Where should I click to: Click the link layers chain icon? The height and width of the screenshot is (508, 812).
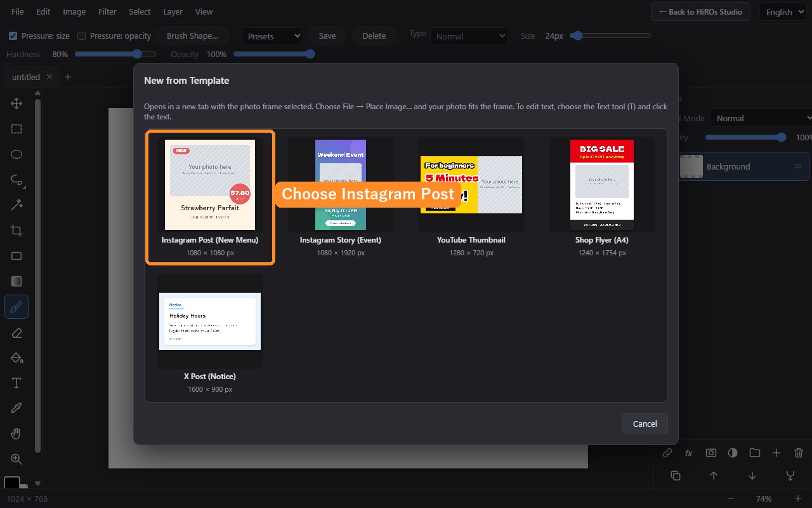pos(667,453)
